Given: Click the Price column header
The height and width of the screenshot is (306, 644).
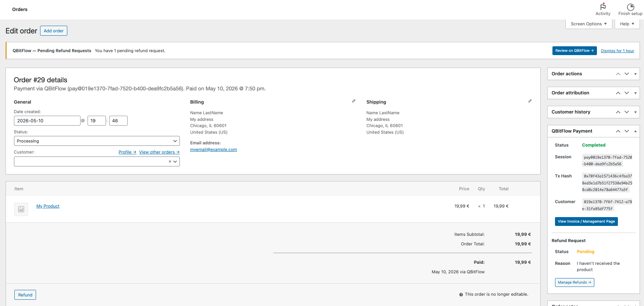Looking at the screenshot, I should pos(464,189).
